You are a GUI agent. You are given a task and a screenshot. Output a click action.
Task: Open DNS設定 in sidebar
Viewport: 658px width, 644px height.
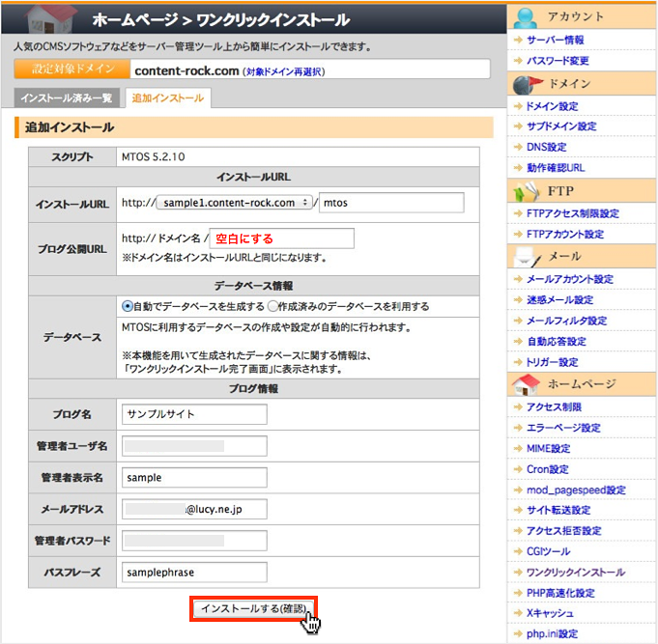[546, 147]
